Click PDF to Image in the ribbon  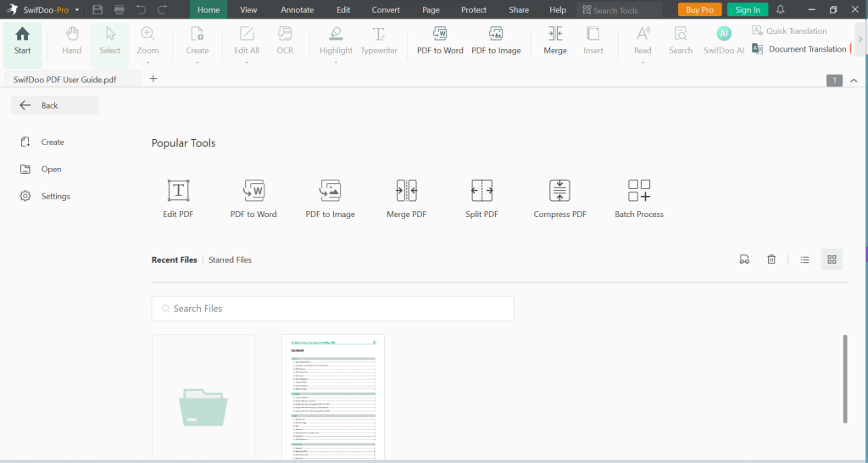click(x=496, y=41)
